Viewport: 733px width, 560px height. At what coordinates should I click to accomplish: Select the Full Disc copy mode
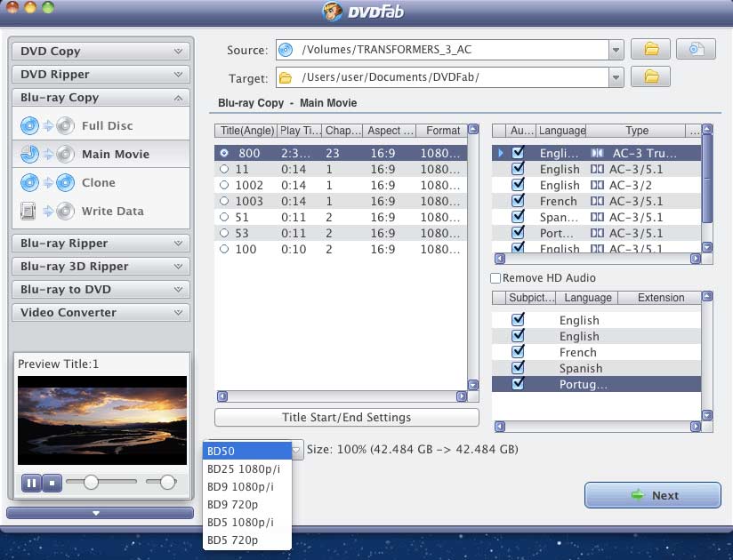[x=101, y=125]
